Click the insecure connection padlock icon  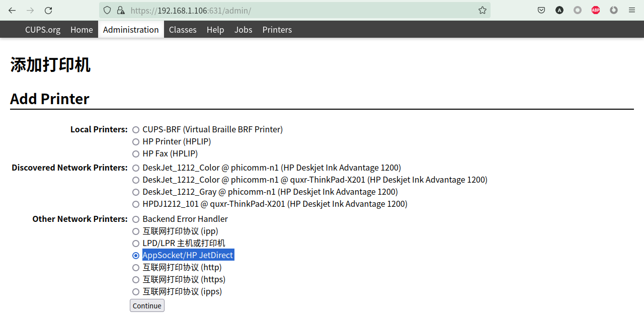(x=120, y=10)
